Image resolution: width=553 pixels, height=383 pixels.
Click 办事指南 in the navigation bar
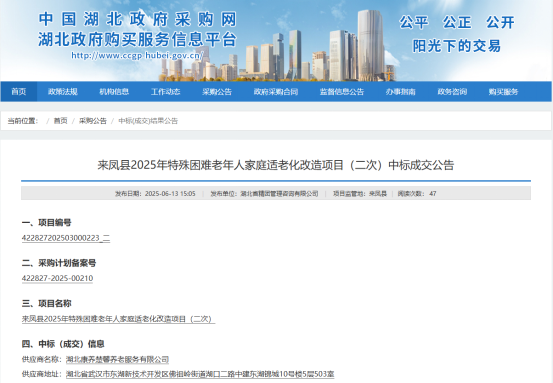pos(400,92)
